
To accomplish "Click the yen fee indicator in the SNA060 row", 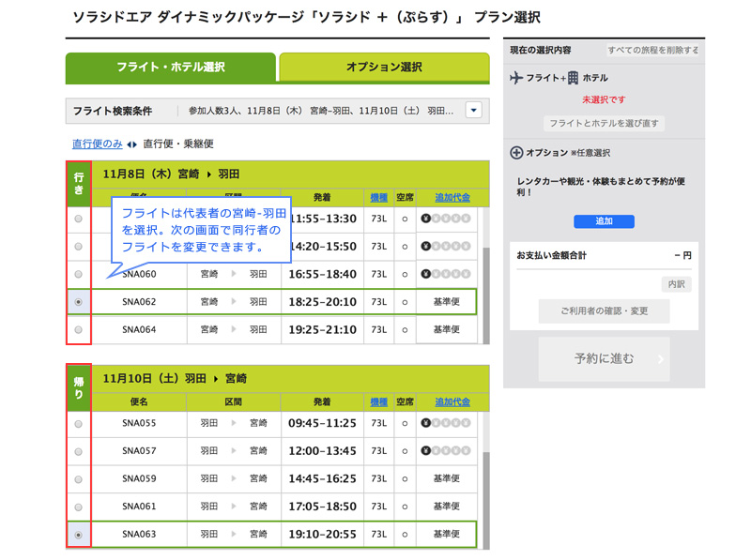I will click(446, 274).
